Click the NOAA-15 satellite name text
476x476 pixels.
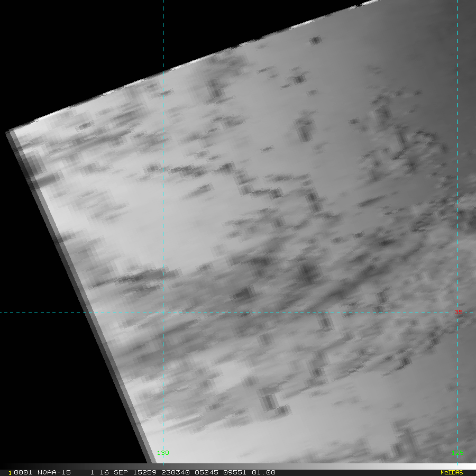(54, 472)
